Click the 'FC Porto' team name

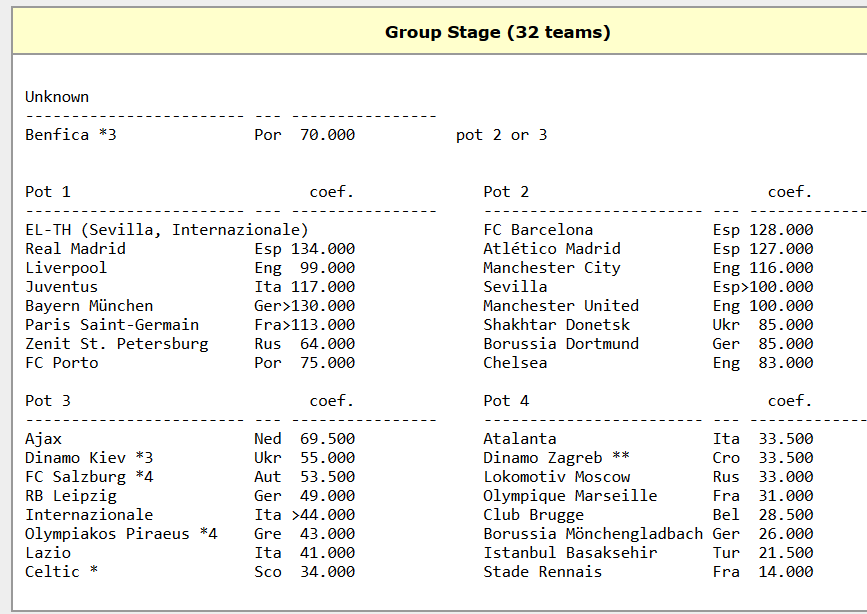(x=61, y=362)
